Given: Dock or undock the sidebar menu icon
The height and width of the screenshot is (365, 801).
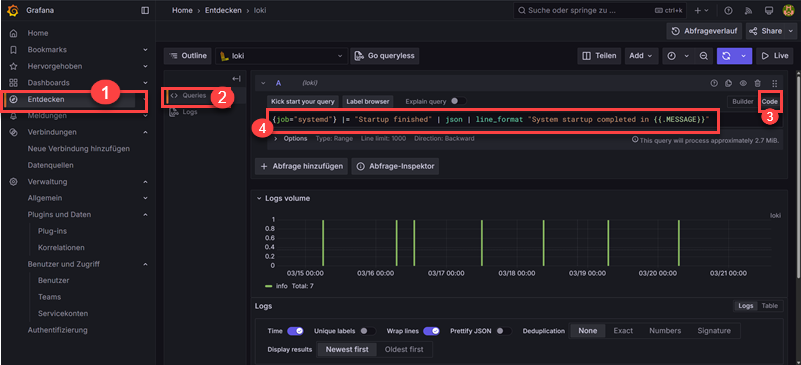Looking at the screenshot, I should coord(145,10).
